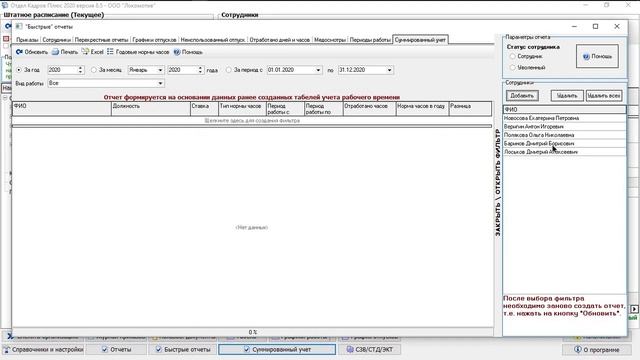Switch to the Периоды работы tab

tap(370, 40)
